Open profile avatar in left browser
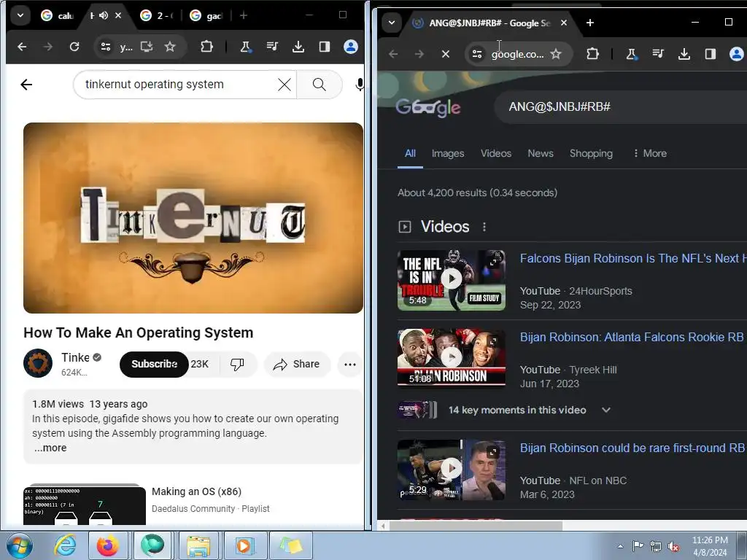This screenshot has width=747, height=560. coord(351,47)
